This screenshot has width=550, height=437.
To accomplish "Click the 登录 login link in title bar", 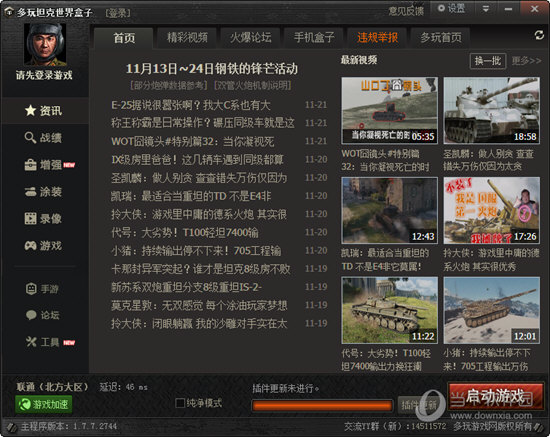I will point(118,13).
